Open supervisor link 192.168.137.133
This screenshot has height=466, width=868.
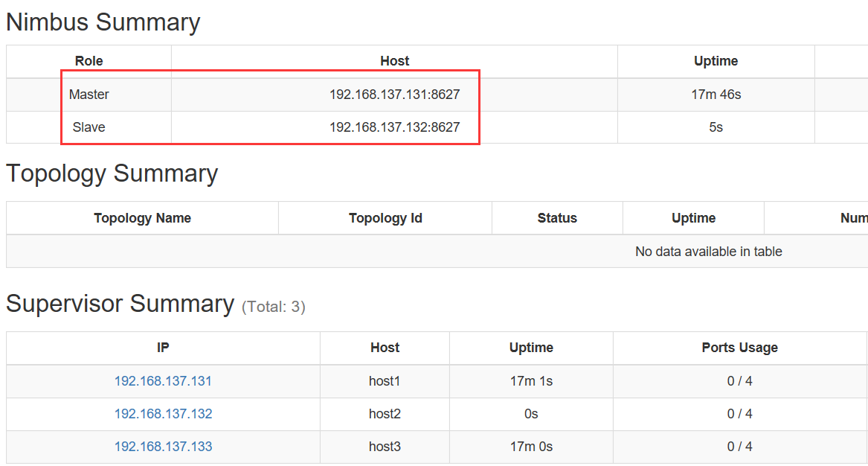tap(163, 447)
